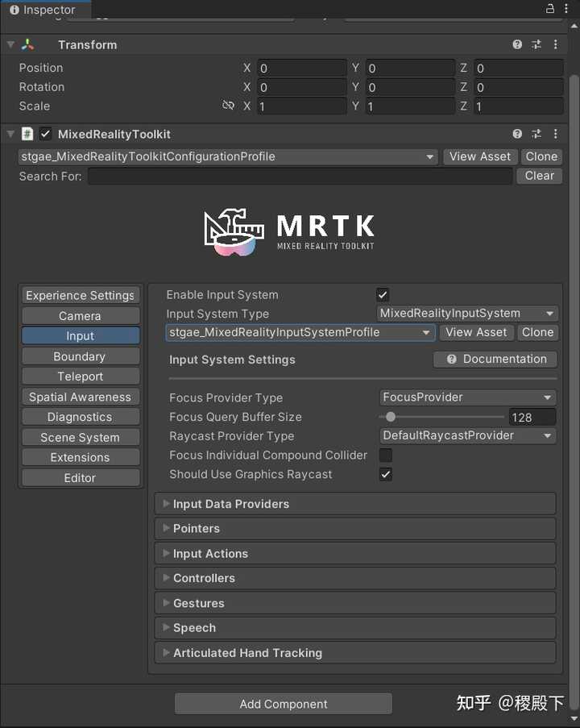The height and width of the screenshot is (728, 580).
Task: Click the Focus Query Buffer Size slider handle
Action: 391,417
